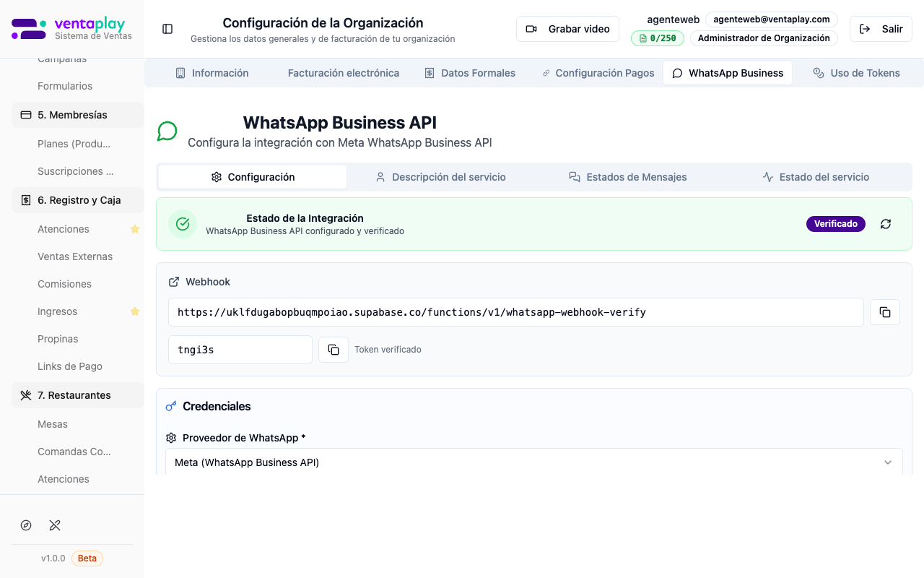924x578 pixels.
Task: Click the 0/250 token usage indicator
Action: [657, 38]
